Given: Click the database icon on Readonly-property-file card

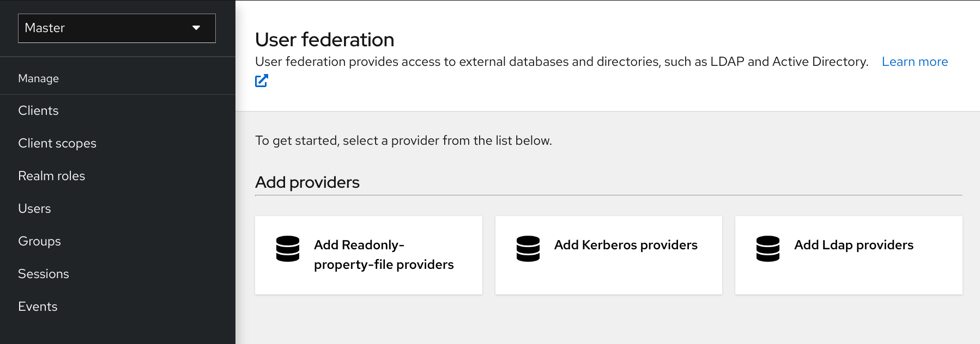Looking at the screenshot, I should click(288, 250).
